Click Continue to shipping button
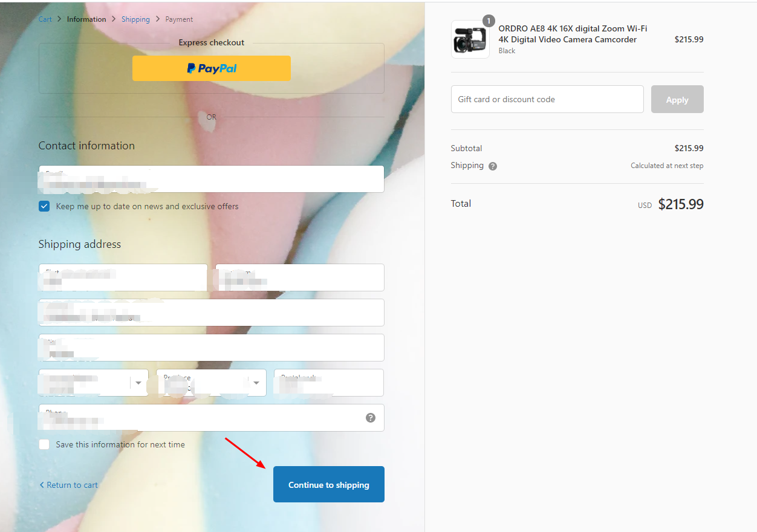Screen dimensions: 757x532 tap(329, 484)
